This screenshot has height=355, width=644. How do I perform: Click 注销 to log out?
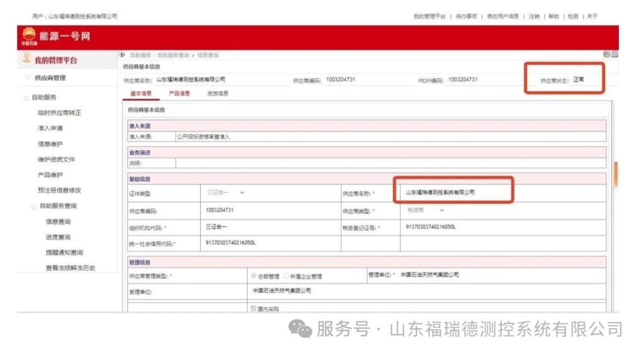pos(534,16)
